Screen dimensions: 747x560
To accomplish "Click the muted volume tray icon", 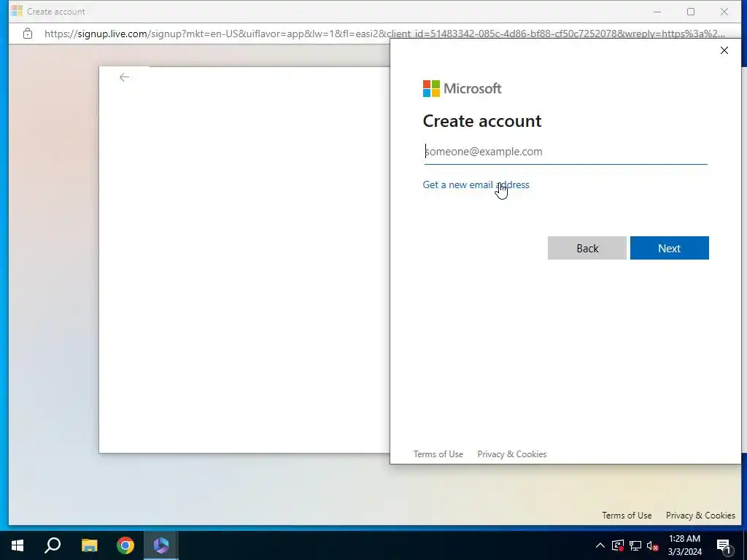I will point(653,545).
